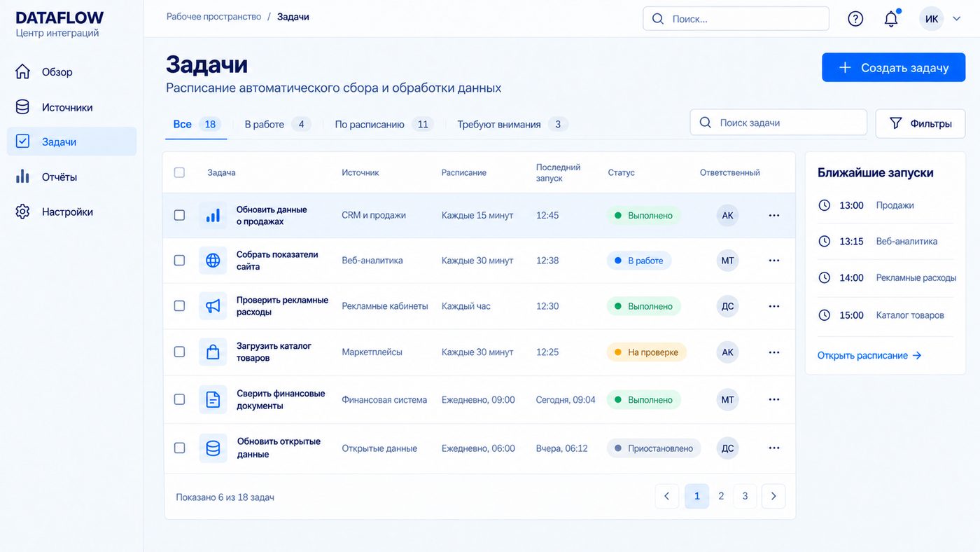The width and height of the screenshot is (980, 552).
Task: Click the bar chart icon beside Отчёты
Action: coord(23,177)
